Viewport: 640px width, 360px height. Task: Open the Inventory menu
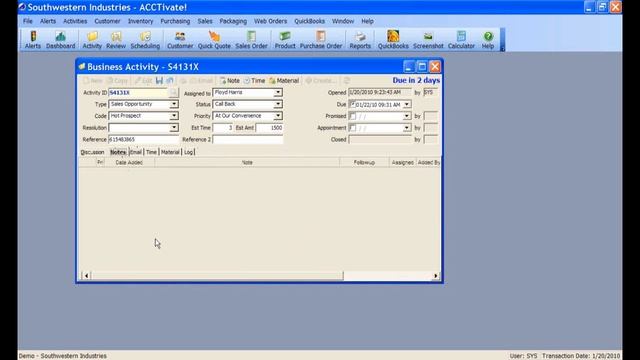(x=140, y=21)
